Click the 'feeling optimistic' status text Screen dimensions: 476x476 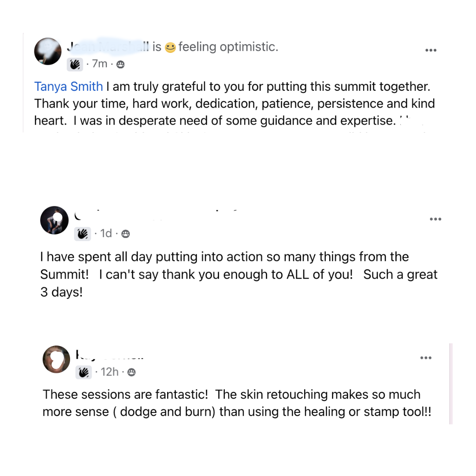[x=228, y=47]
